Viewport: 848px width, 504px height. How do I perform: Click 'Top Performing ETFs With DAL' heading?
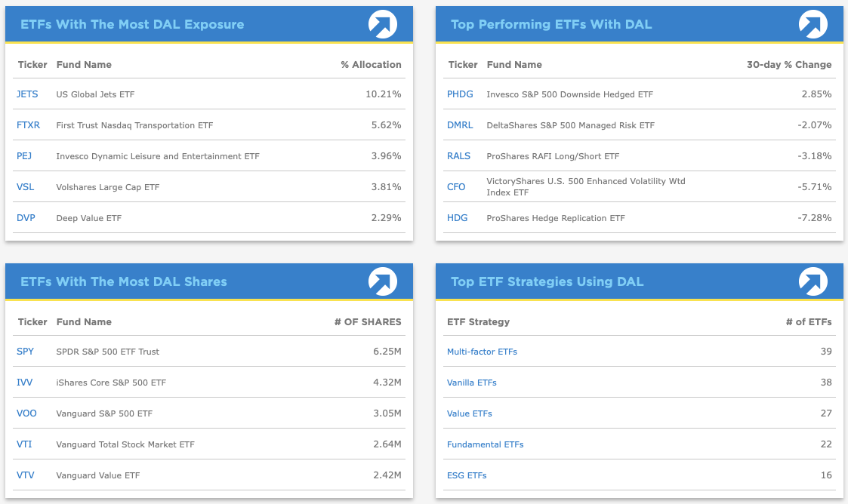tap(551, 24)
